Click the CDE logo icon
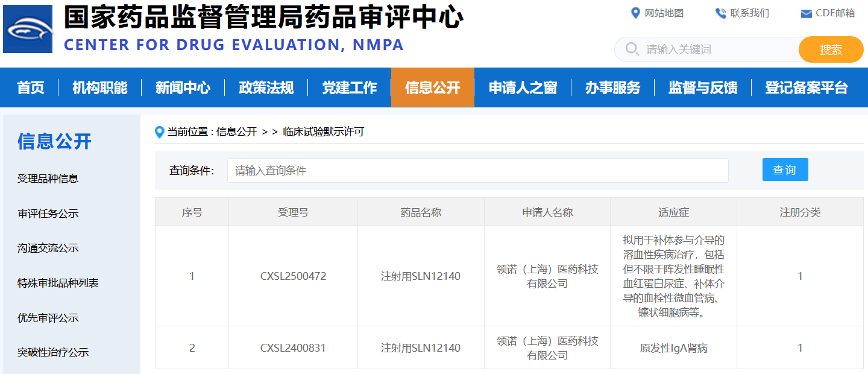This screenshot has width=868, height=374. [28, 28]
